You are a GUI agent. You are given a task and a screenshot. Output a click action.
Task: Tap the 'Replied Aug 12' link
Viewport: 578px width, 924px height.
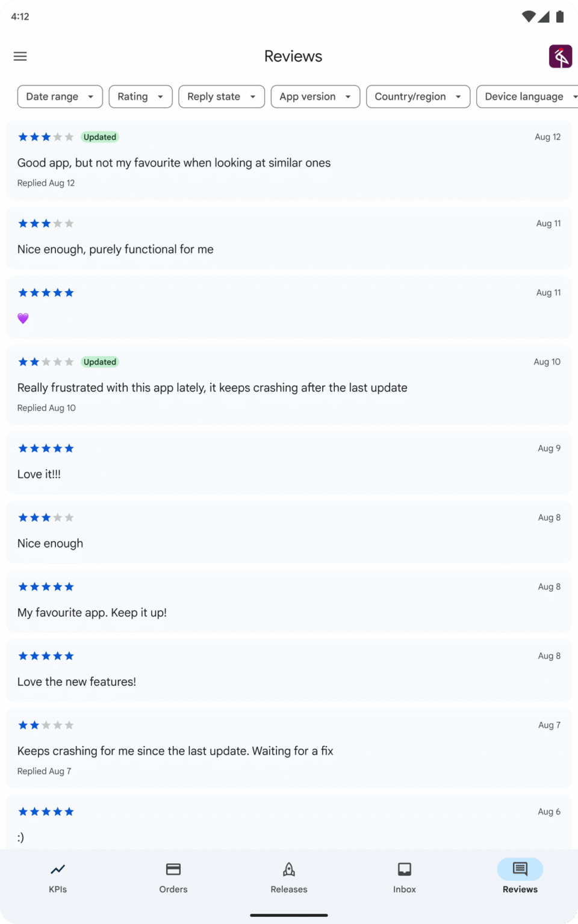[46, 183]
